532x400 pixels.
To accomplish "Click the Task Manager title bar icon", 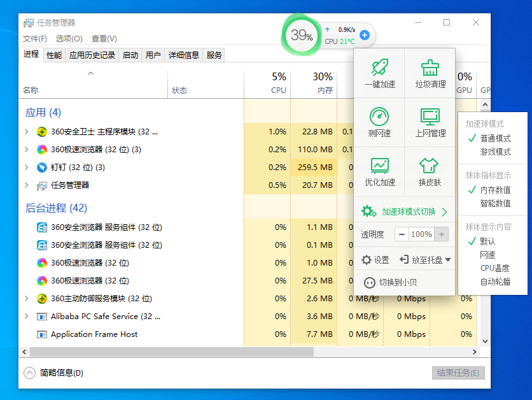I will point(29,23).
